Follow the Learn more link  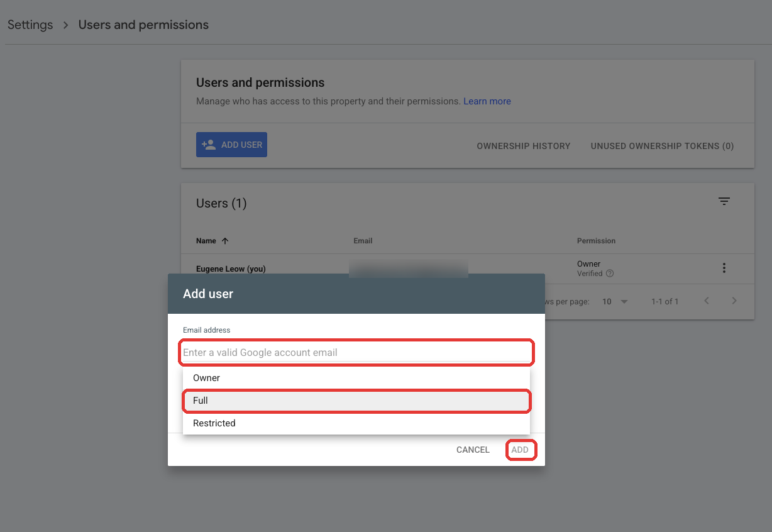(x=487, y=101)
